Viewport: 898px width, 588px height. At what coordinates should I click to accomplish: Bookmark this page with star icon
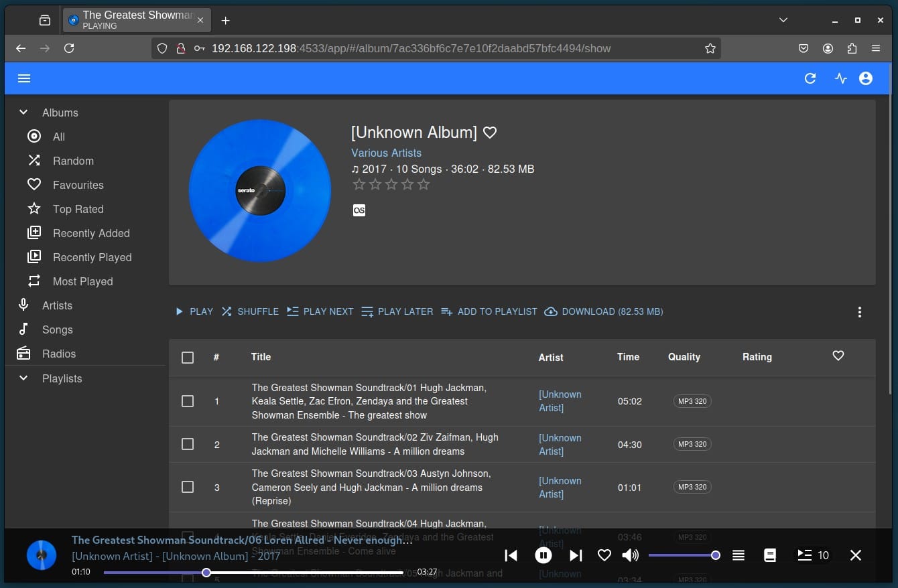point(710,48)
